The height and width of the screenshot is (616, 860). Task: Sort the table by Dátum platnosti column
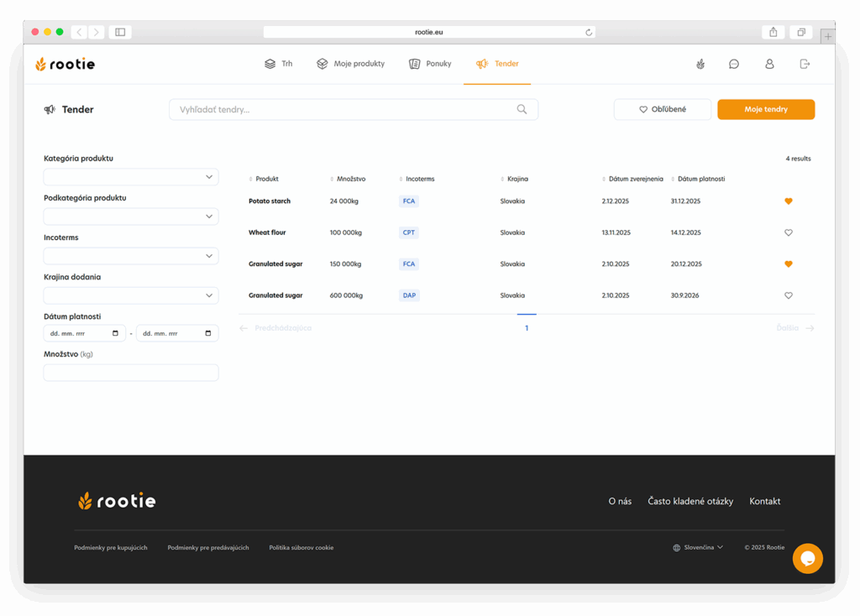700,179
